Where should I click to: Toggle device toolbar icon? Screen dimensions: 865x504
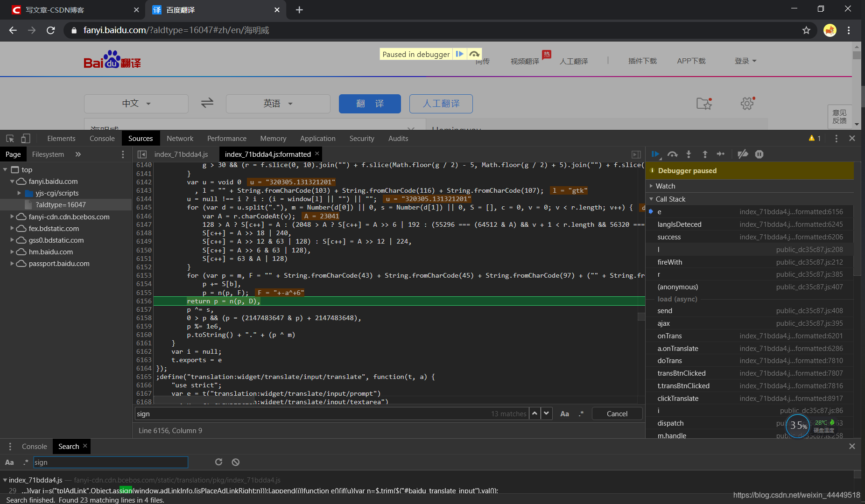click(26, 139)
